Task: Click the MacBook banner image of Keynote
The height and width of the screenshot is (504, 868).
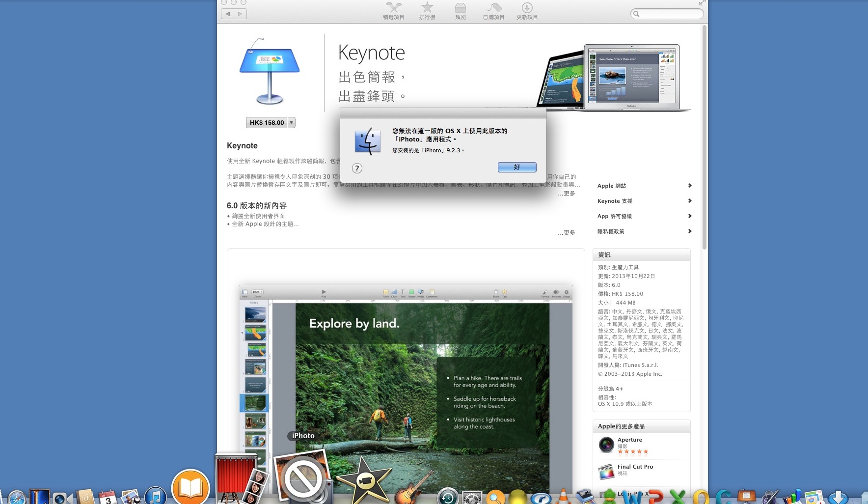Action: click(x=614, y=77)
